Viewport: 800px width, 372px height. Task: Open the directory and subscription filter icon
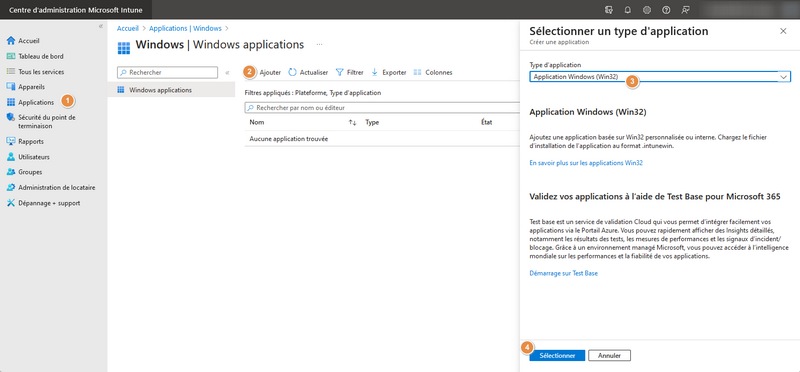608,10
